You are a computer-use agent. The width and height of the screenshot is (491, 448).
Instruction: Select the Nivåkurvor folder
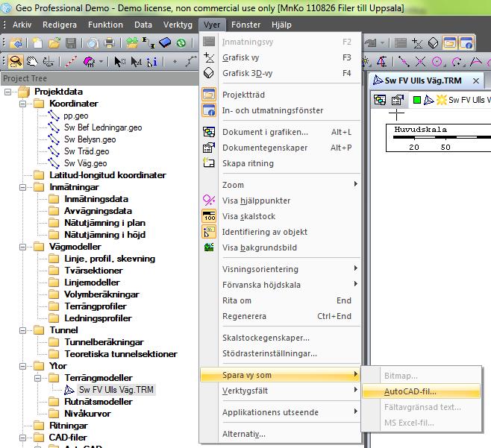pyautogui.click(x=87, y=414)
